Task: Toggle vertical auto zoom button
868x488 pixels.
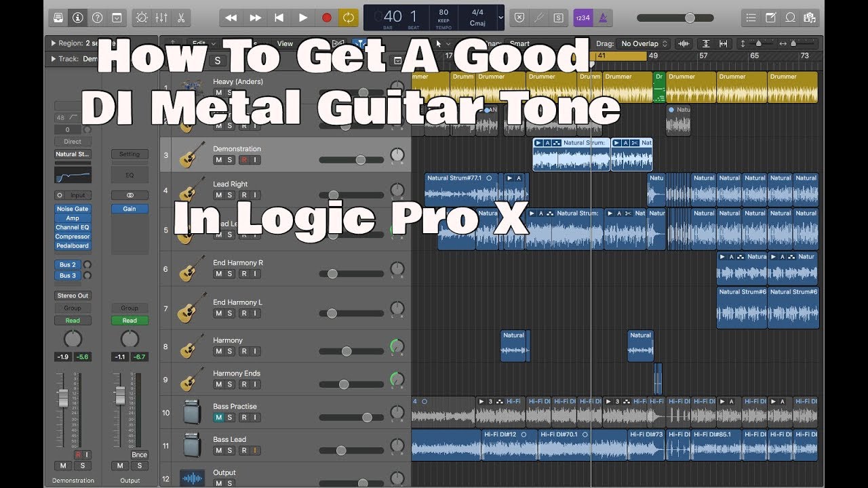Action: [x=707, y=43]
